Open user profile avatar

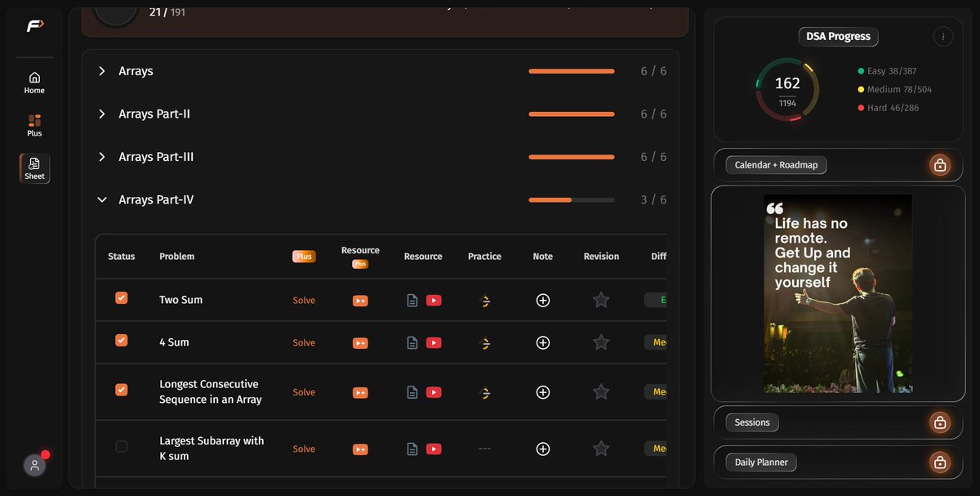[x=34, y=465]
